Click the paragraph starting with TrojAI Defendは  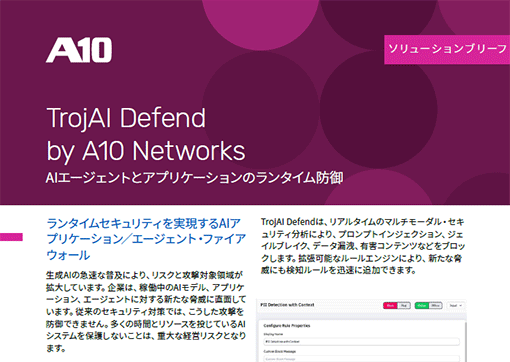coord(363,246)
